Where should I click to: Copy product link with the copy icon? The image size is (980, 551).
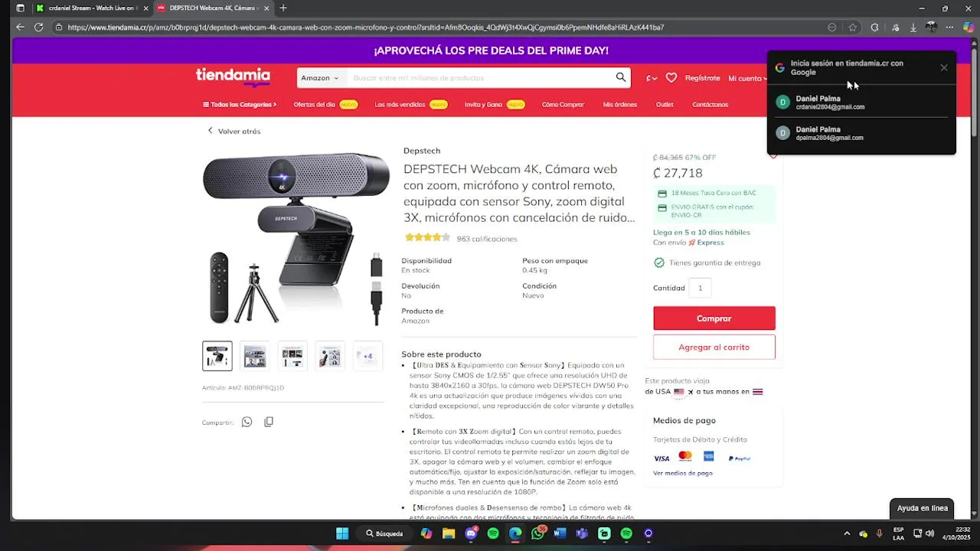(x=269, y=422)
